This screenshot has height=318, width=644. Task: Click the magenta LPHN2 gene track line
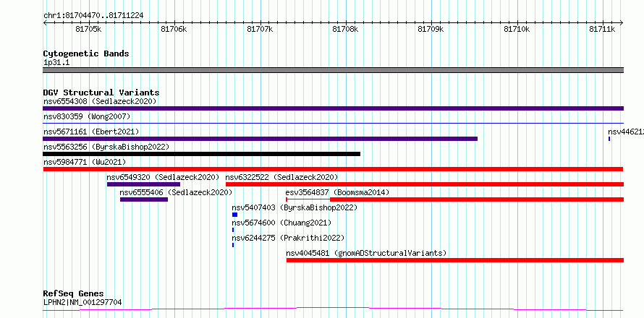(x=333, y=309)
